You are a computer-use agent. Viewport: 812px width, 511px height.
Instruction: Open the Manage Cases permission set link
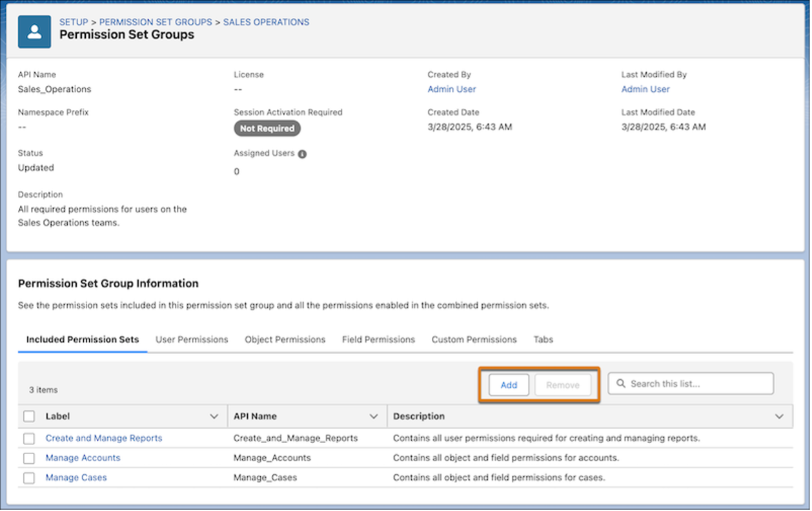point(76,478)
